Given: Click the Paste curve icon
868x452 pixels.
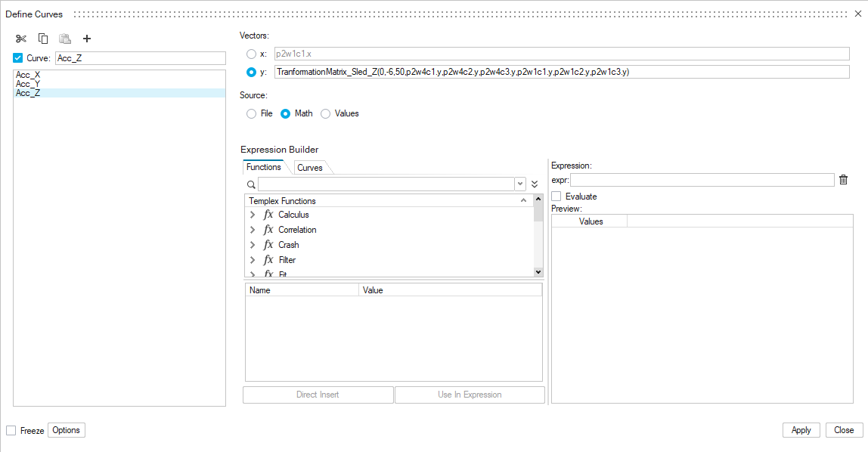Looking at the screenshot, I should pyautogui.click(x=65, y=39).
